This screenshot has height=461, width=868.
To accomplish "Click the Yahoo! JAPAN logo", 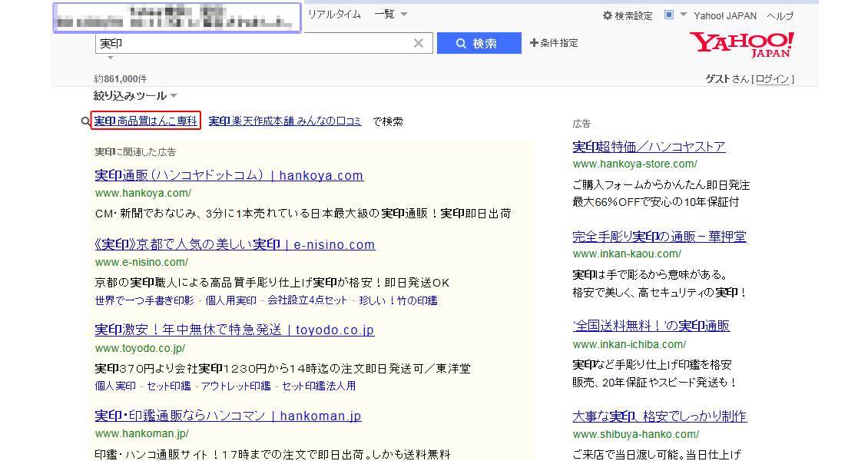I will (742, 45).
